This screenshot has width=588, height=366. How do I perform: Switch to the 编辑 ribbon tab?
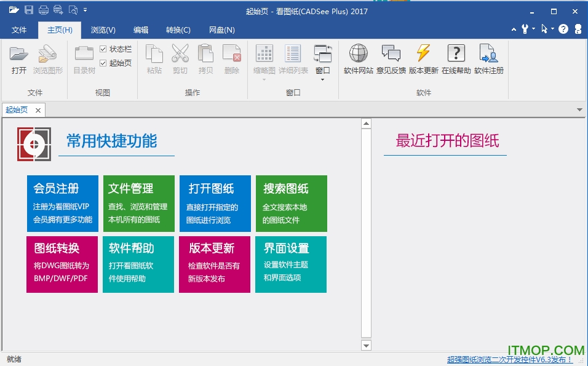click(x=141, y=30)
